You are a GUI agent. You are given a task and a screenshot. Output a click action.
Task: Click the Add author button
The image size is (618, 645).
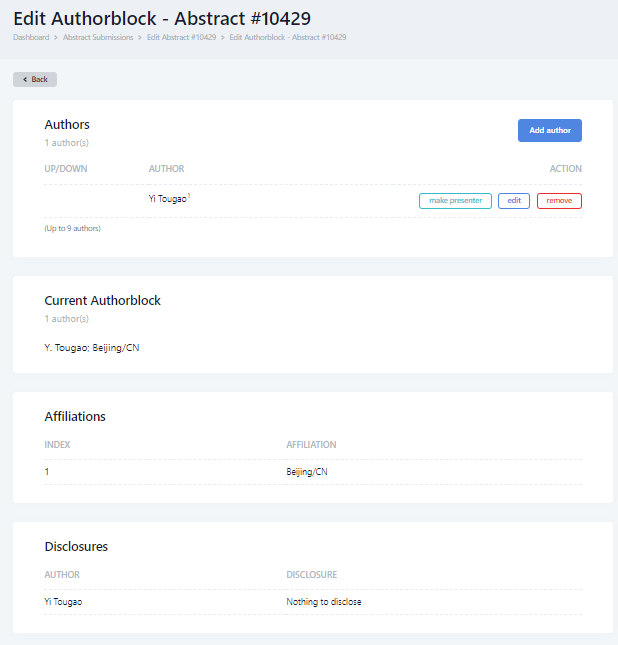(x=549, y=130)
